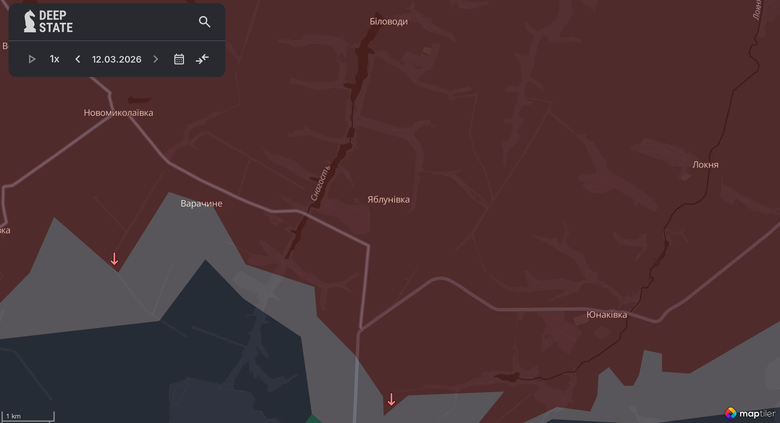This screenshot has height=423, width=780.
Task: Click the Deep State knight logo
Action: 30,21
